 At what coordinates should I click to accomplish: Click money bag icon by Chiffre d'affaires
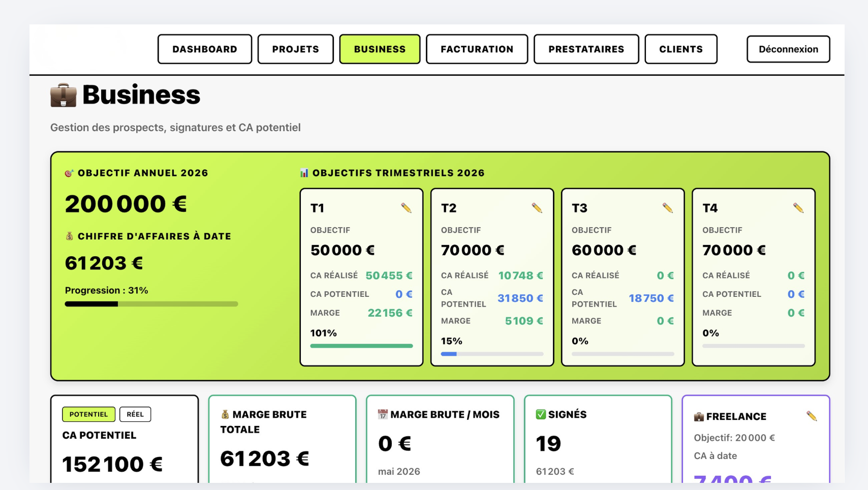click(70, 236)
